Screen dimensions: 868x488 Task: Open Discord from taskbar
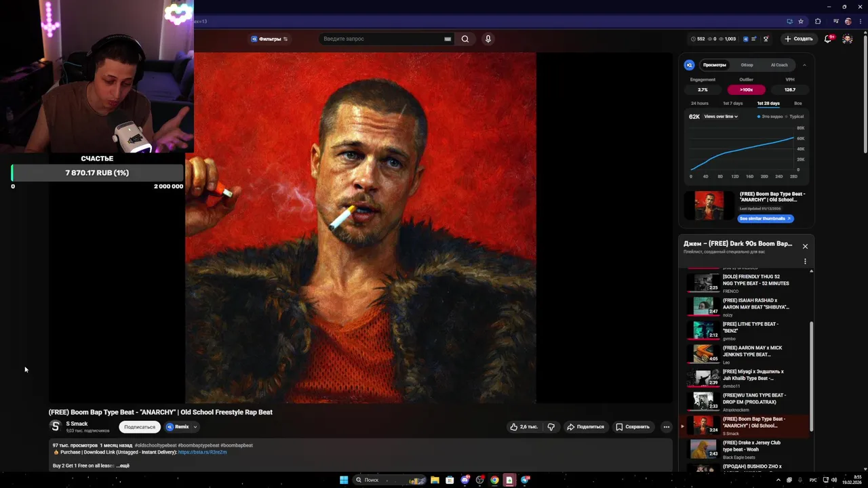pos(465,480)
